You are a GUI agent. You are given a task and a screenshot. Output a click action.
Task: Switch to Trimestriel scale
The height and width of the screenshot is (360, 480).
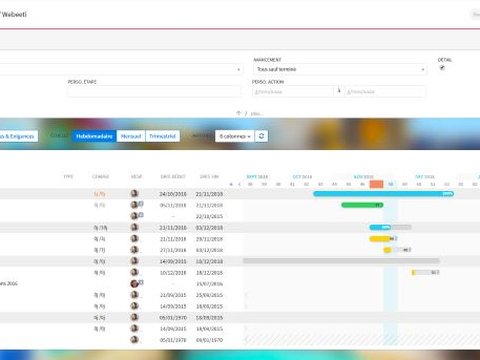[x=162, y=136]
